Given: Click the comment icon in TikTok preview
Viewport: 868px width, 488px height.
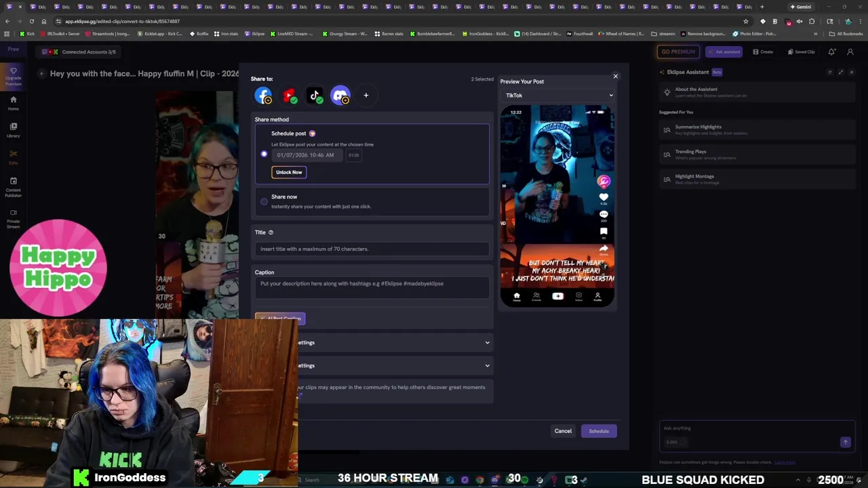Looking at the screenshot, I should [604, 214].
